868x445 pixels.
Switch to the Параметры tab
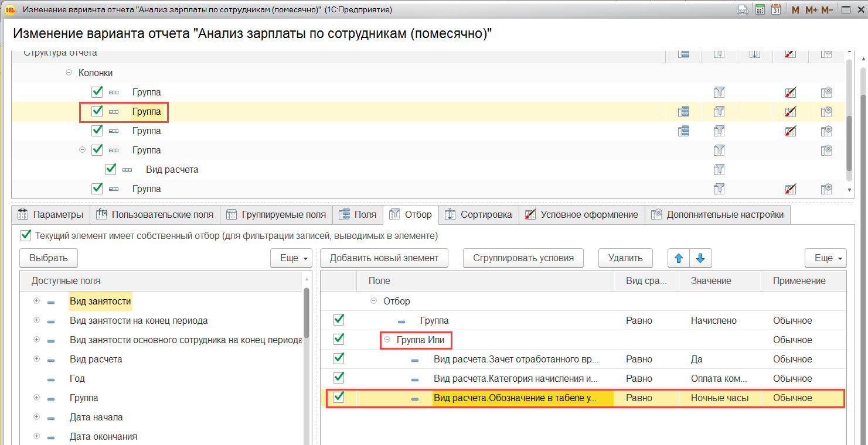pos(50,214)
